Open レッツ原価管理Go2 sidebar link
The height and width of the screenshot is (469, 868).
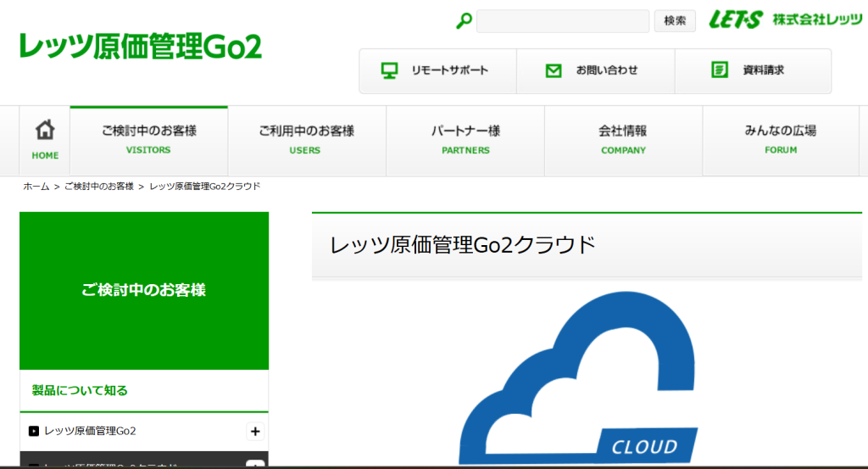[x=90, y=431]
